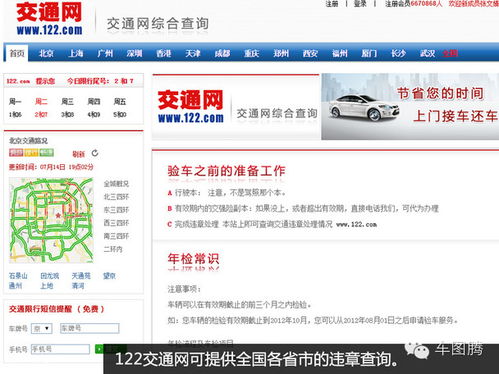Open the 通州 area link
This screenshot has height=374, width=499.
pyautogui.click(x=15, y=286)
